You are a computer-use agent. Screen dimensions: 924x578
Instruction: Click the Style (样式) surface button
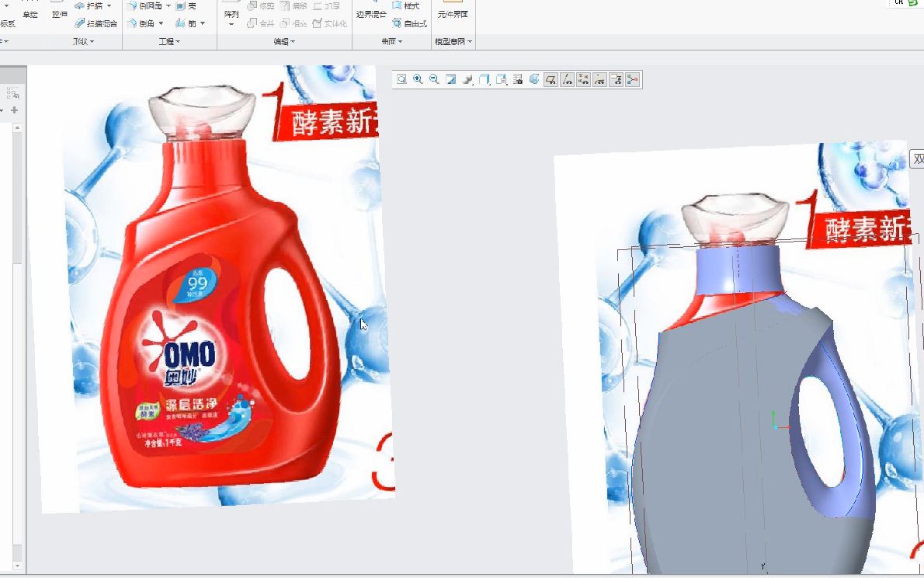406,6
